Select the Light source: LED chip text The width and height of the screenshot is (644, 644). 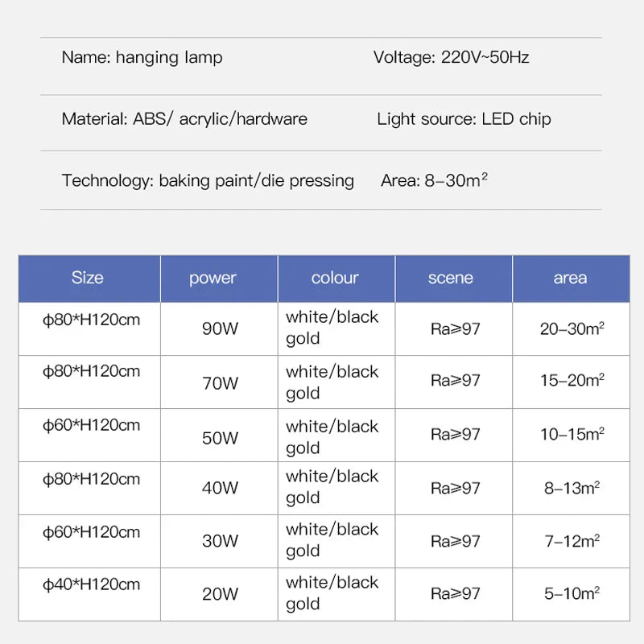[464, 119]
